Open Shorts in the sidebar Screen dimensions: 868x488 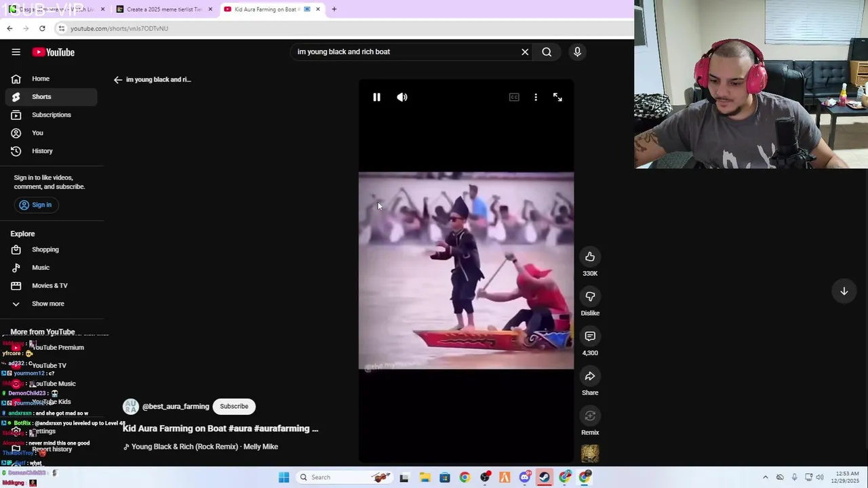(x=51, y=97)
